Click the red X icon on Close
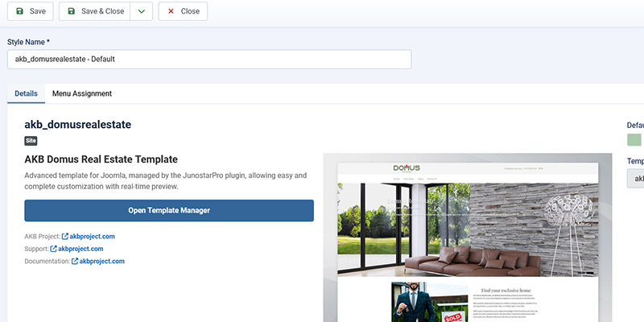Screen dimensions: 644x322 click(x=170, y=11)
